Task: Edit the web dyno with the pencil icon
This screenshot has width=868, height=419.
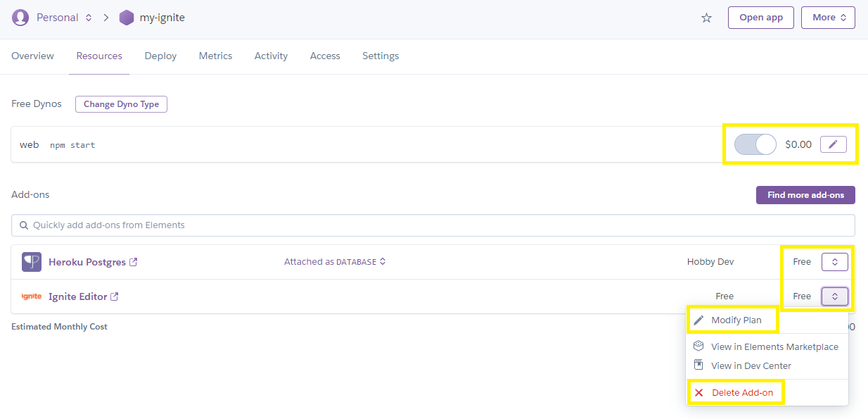Action: click(834, 144)
